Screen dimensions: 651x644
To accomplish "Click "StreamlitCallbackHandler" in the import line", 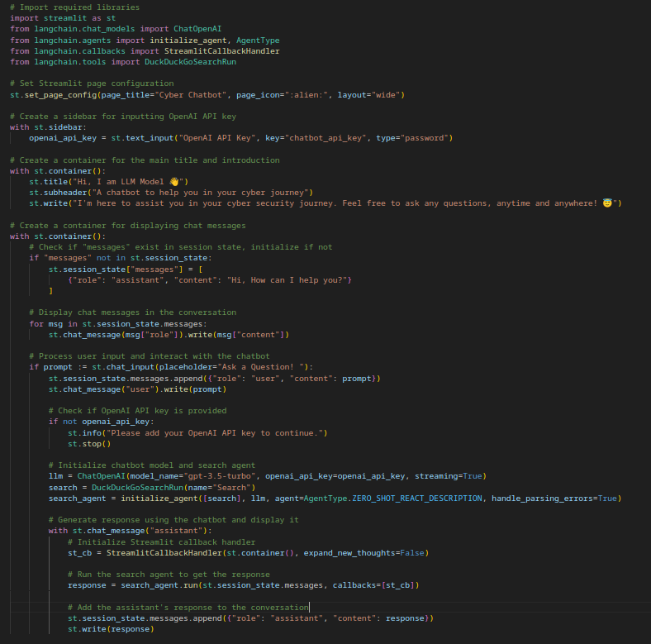I will pos(221,51).
